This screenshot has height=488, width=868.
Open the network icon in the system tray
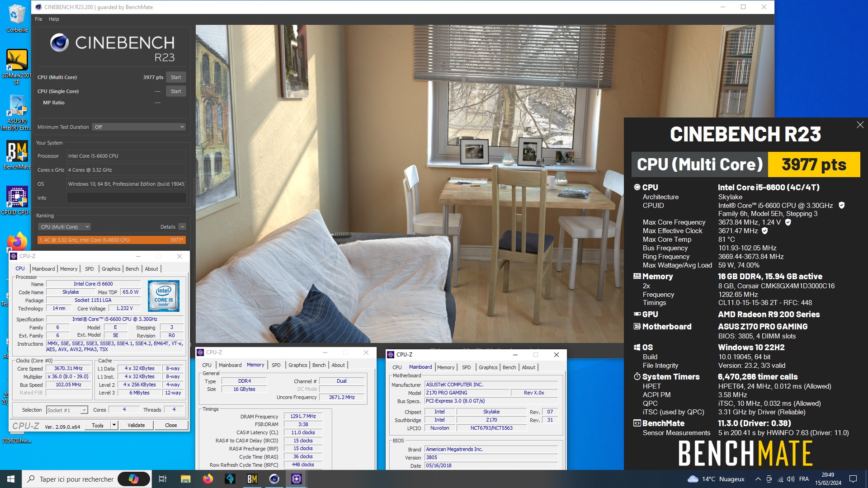pos(780,479)
